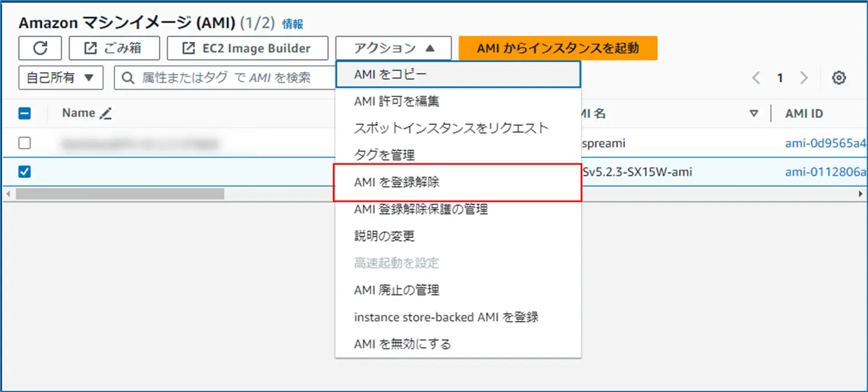Viewport: 868px width, 392px height.
Task: Click the horizontal scrollbar thumb
Action: tap(120, 193)
